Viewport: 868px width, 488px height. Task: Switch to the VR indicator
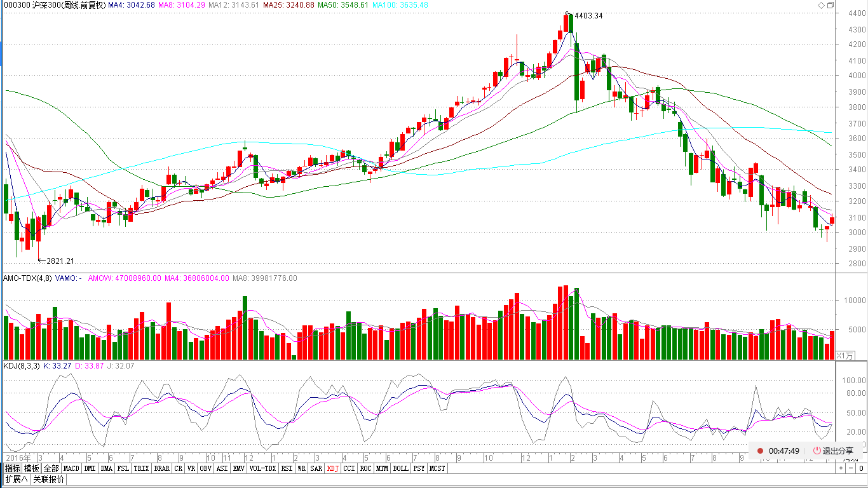click(x=191, y=468)
